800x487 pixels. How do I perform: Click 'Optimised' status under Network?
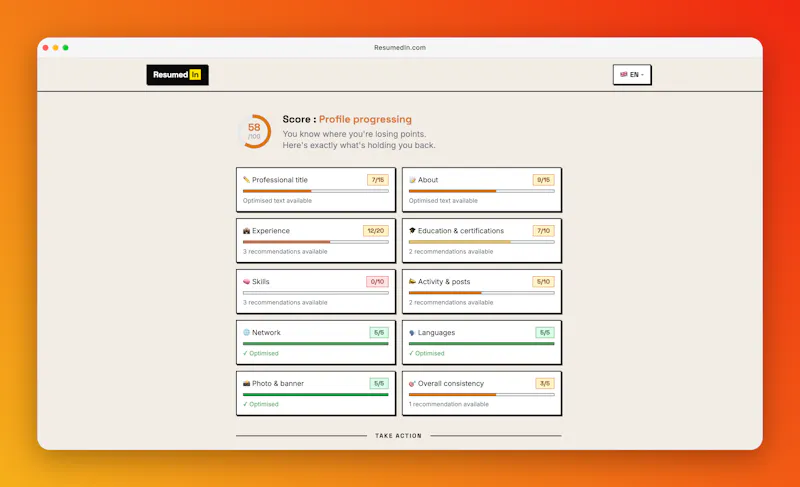(261, 353)
